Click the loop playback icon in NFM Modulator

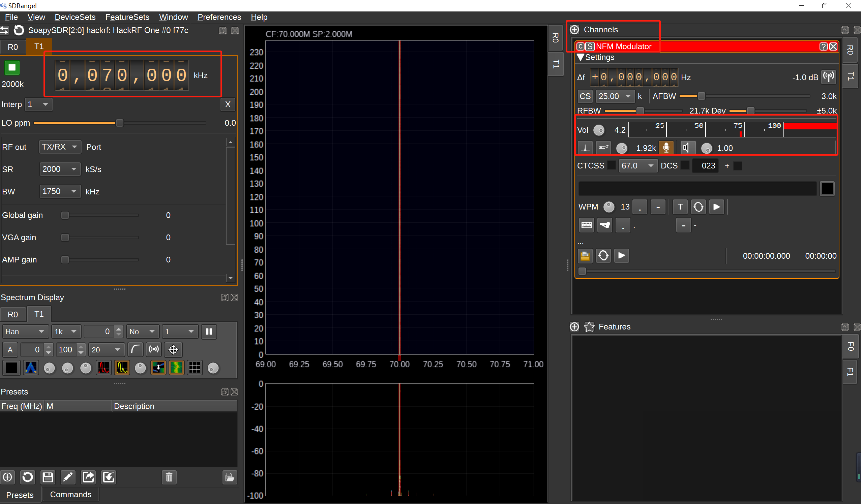click(603, 256)
